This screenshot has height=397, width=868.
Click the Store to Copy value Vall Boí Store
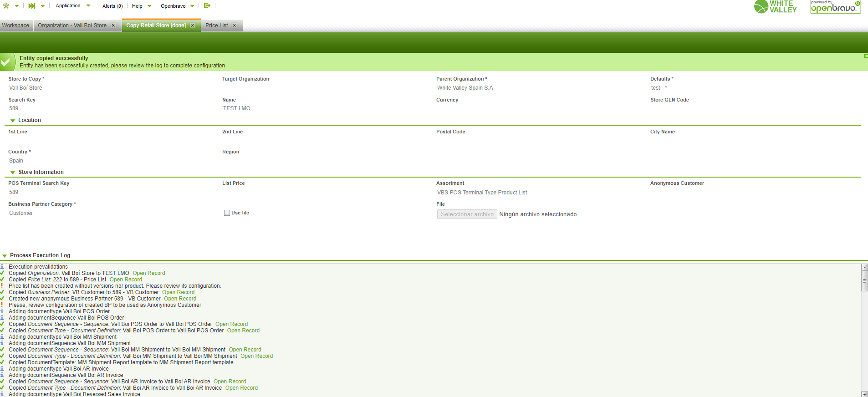coord(26,88)
